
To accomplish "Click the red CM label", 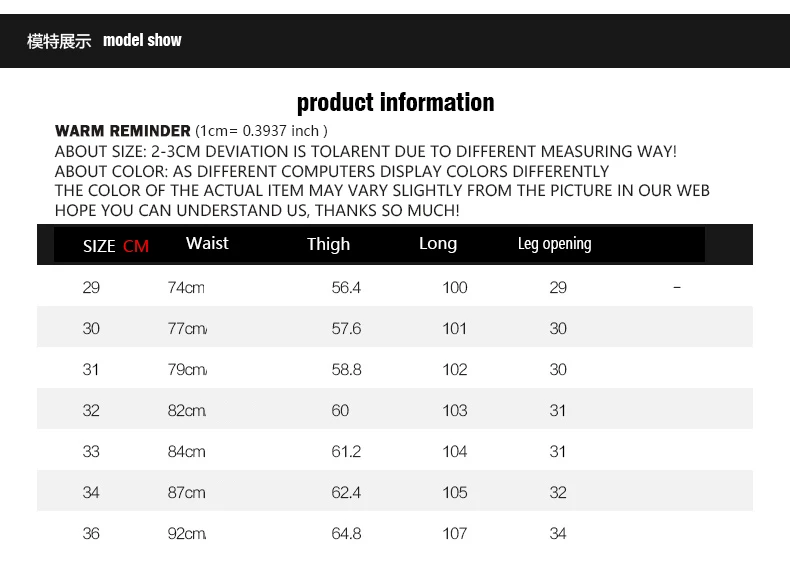I will (x=136, y=246).
